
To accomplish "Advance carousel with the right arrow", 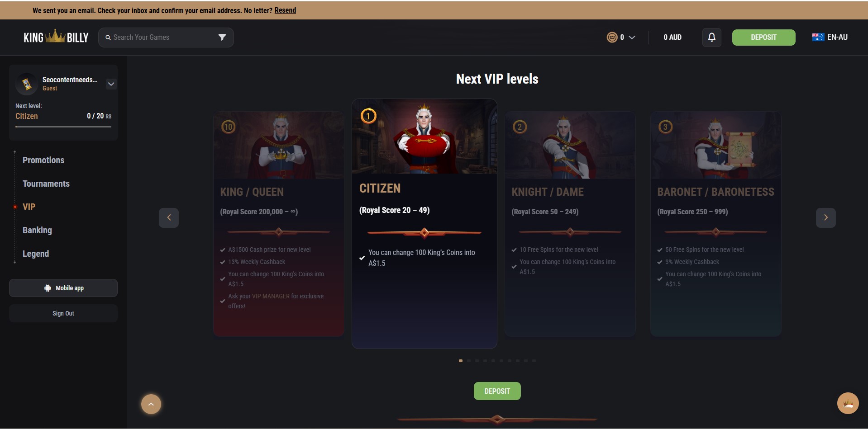I will tap(826, 217).
